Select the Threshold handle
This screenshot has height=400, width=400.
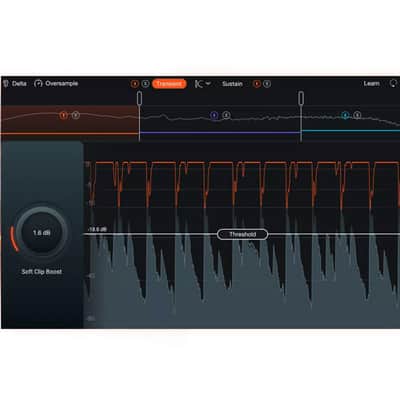point(242,234)
